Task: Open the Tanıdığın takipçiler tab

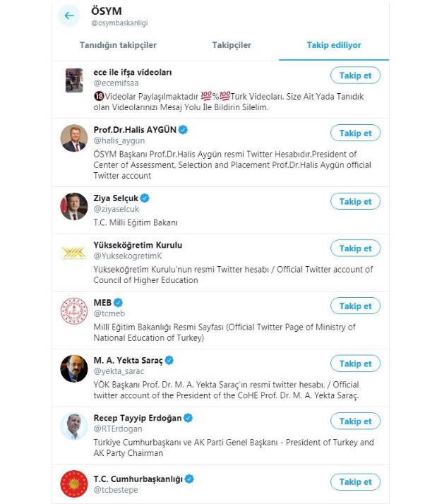Action: 118,45
